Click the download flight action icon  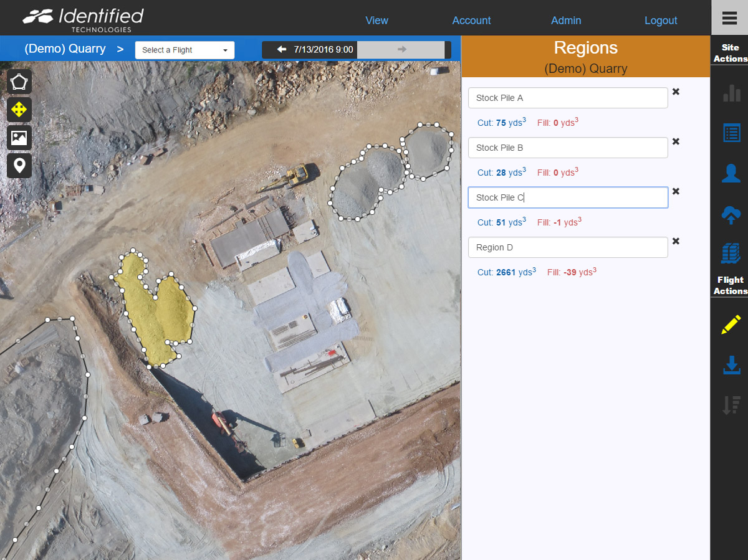click(731, 366)
